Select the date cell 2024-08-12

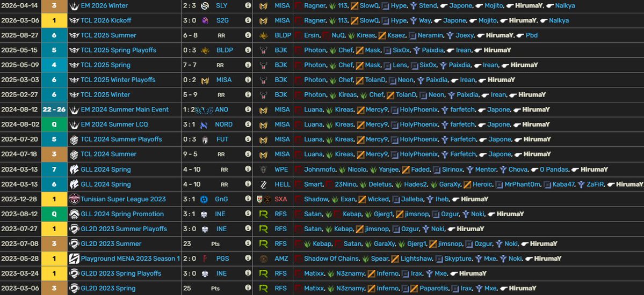20,109
